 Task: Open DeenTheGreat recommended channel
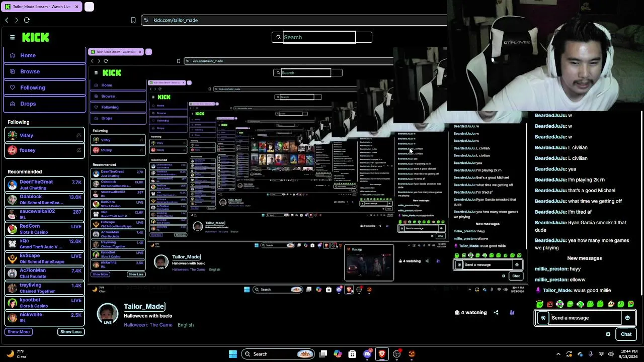pos(45,185)
